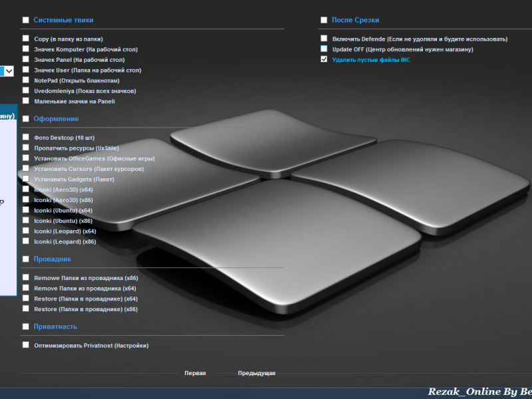This screenshot has width=532, height=399.
Task: Check Restore (Папки в проводнике) (x64)
Action: point(26,298)
